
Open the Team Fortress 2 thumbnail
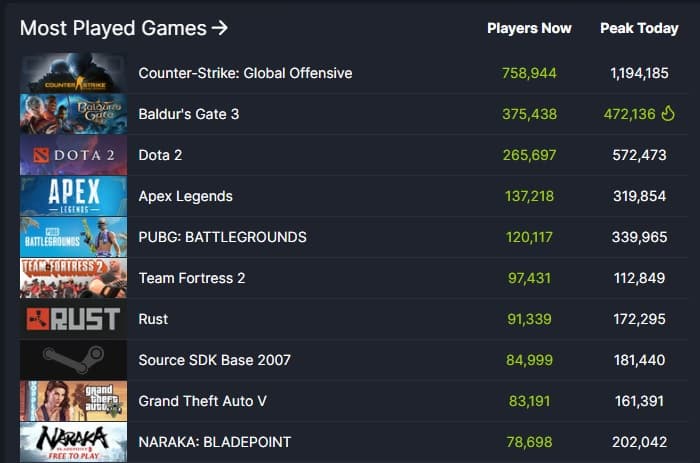pyautogui.click(x=73, y=278)
